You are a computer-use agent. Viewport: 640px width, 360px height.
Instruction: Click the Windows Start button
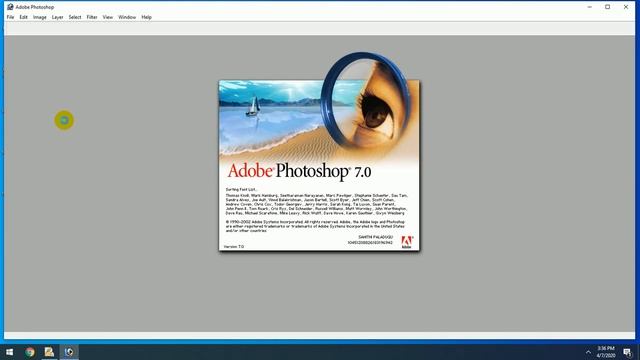(10, 352)
